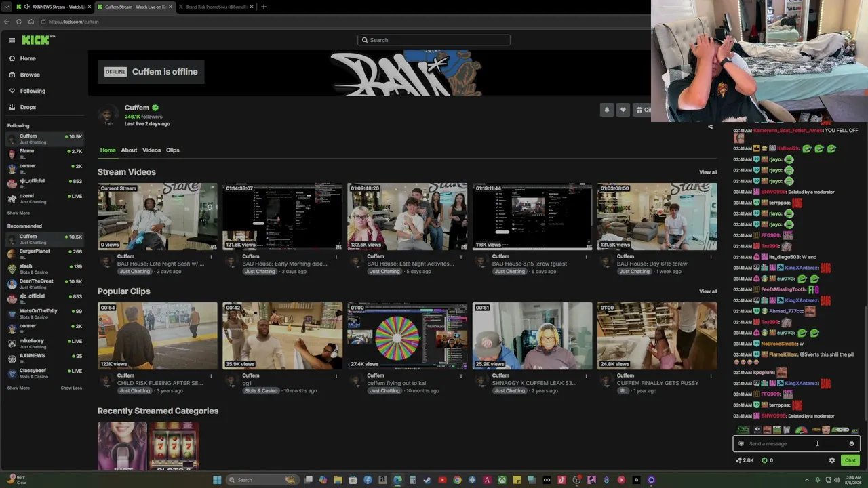
Task: Open BurgerPlanet in Recommended list
Action: coord(45,253)
